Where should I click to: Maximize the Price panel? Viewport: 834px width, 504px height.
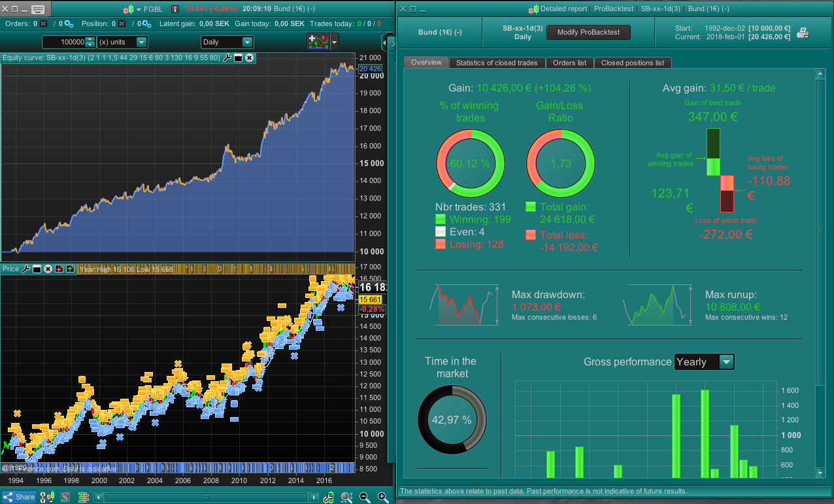(37, 269)
